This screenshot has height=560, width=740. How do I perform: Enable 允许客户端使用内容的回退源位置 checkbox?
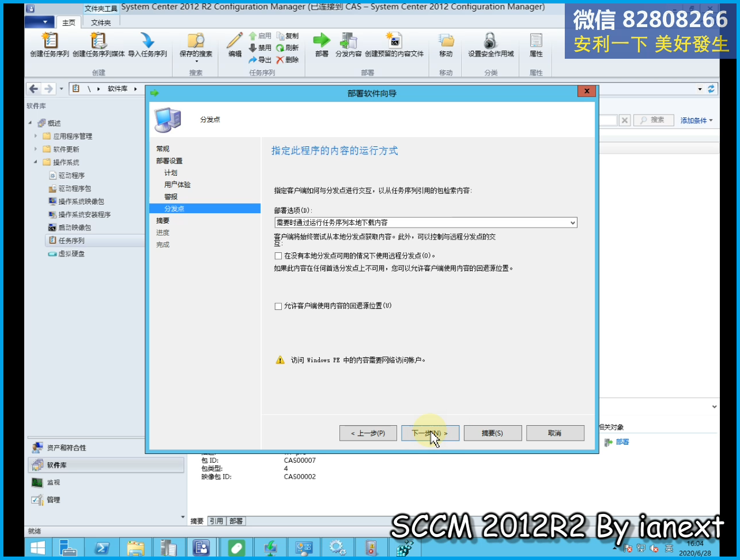pyautogui.click(x=278, y=306)
